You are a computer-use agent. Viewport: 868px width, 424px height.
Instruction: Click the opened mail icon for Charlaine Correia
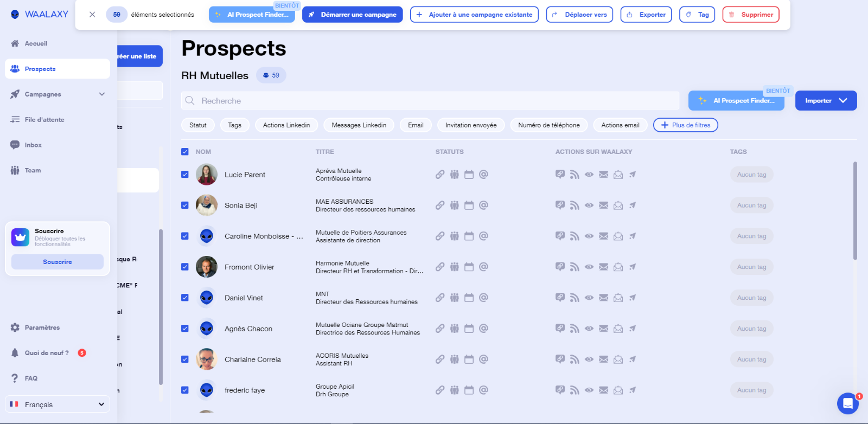click(x=618, y=359)
